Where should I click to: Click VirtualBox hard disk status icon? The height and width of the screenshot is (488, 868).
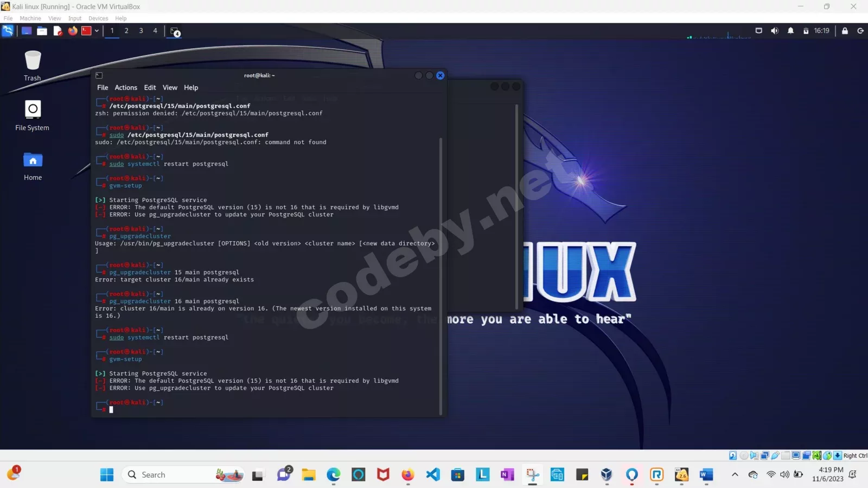(x=733, y=455)
